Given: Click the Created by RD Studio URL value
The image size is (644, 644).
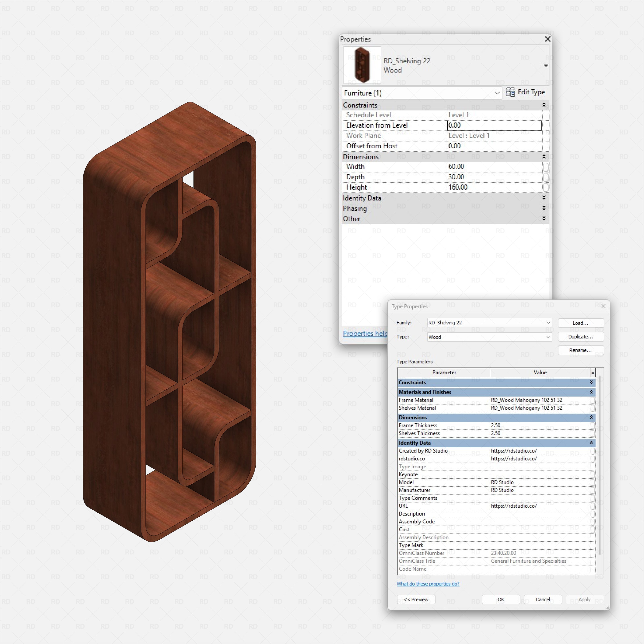Looking at the screenshot, I should coord(540,451).
